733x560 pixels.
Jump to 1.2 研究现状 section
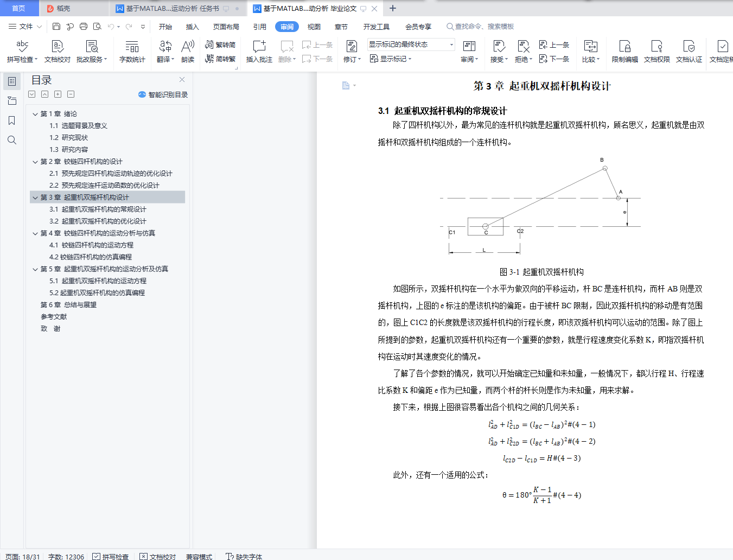coord(68,138)
